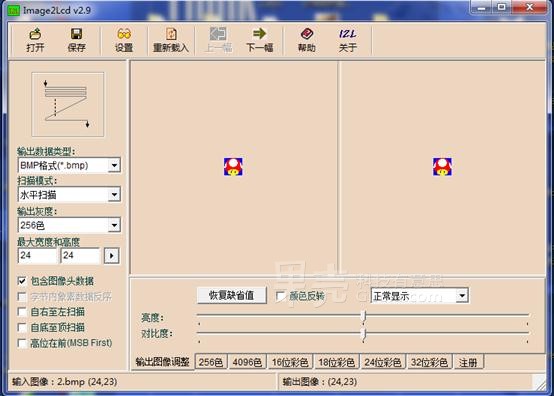Screen dimensions: 554x396
Task: Enable 自右至左扫描 checkbox
Action: click(22, 312)
